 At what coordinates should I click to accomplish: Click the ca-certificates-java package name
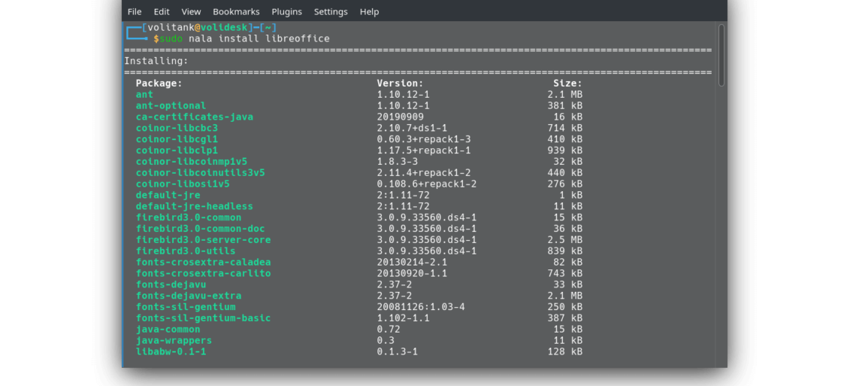pyautogui.click(x=194, y=117)
